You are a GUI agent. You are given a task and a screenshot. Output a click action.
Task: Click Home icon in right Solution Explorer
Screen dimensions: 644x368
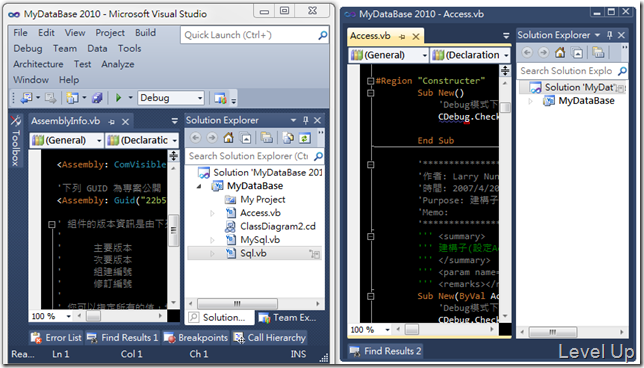[x=560, y=53]
